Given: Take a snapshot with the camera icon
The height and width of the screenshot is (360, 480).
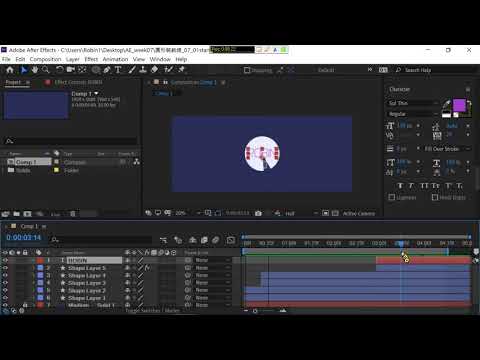Looking at the screenshot, I should [x=258, y=213].
